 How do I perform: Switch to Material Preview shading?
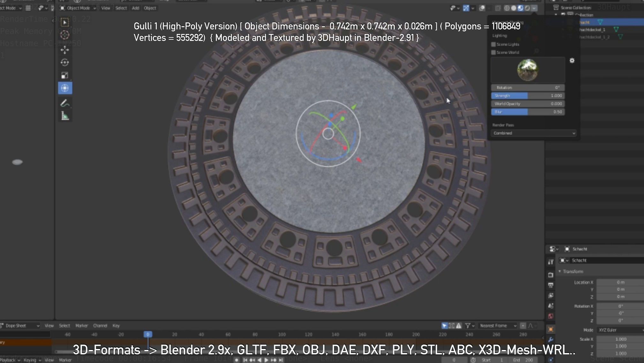point(520,8)
